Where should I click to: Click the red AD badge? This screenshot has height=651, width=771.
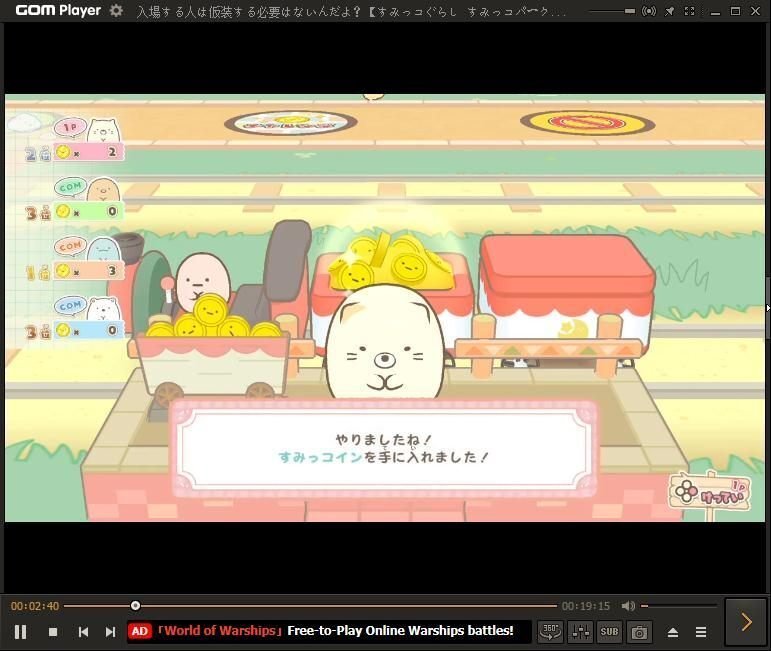point(139,631)
